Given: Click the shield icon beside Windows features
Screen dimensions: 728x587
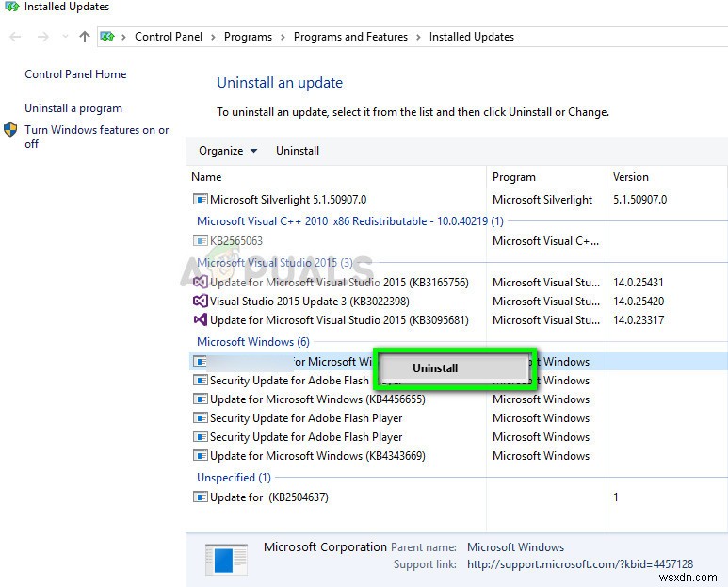Looking at the screenshot, I should pyautogui.click(x=10, y=130).
